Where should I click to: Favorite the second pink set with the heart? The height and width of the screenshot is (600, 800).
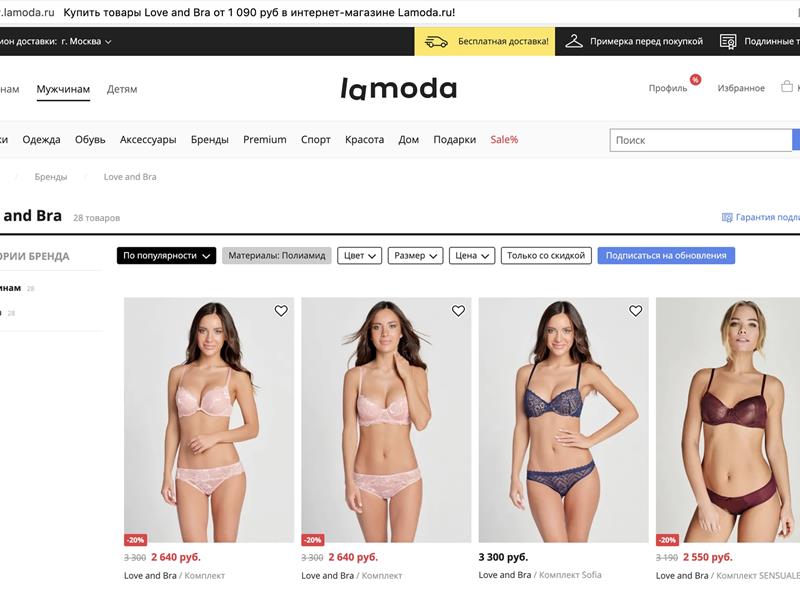pyautogui.click(x=458, y=311)
